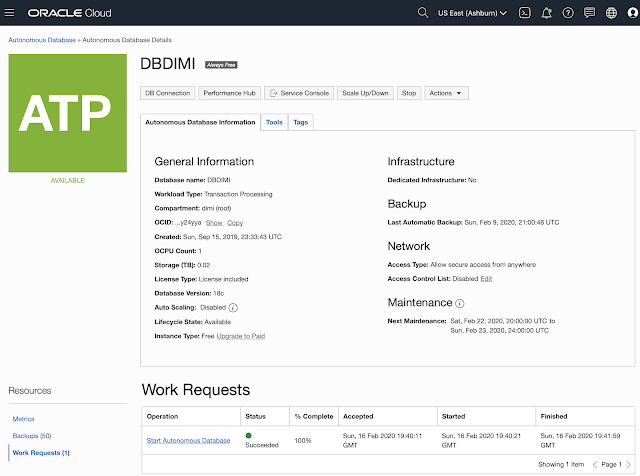The height and width of the screenshot is (476, 640).
Task: Click the Auto Scaling info icon
Action: [x=233, y=308]
